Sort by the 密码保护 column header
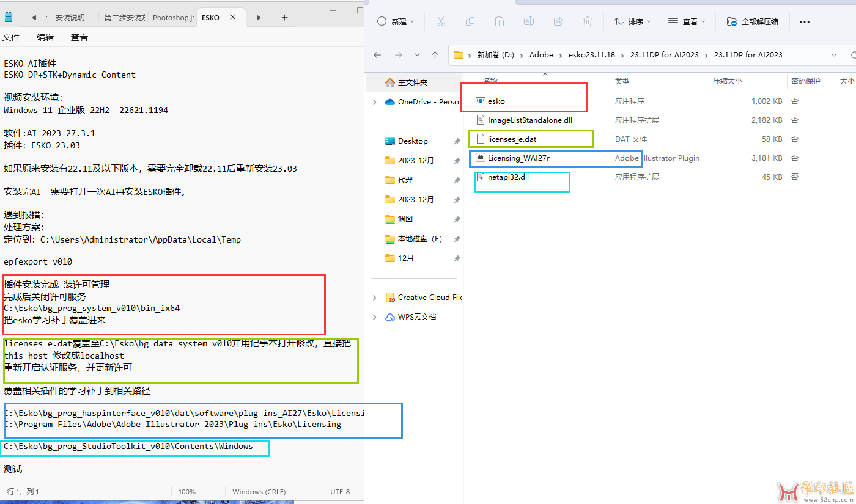The image size is (856, 504). point(805,81)
